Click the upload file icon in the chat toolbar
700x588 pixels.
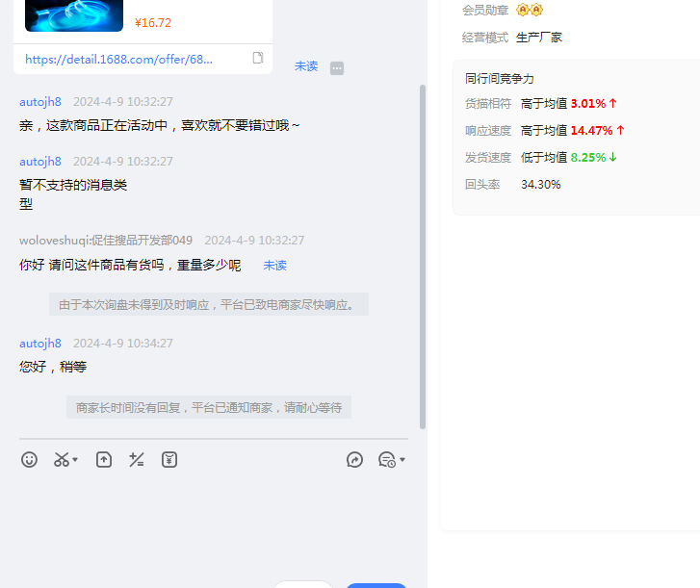tap(104, 459)
